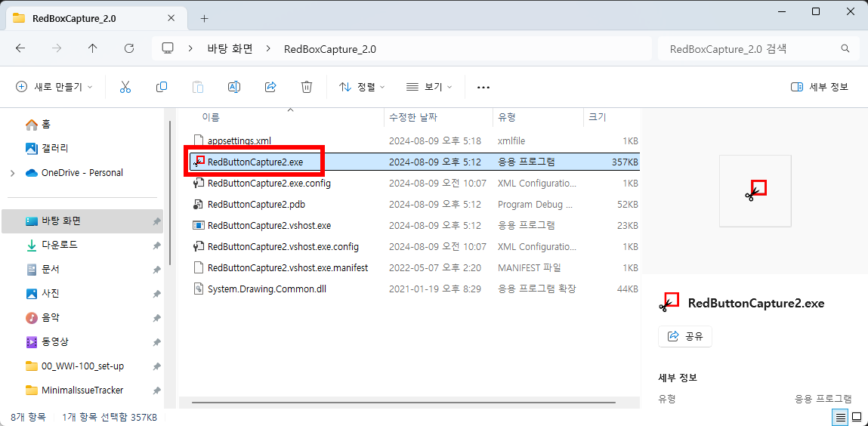Close the RedBoxCapture_2.0 tab
Image resolution: width=868 pixels, height=426 pixels.
(171, 18)
